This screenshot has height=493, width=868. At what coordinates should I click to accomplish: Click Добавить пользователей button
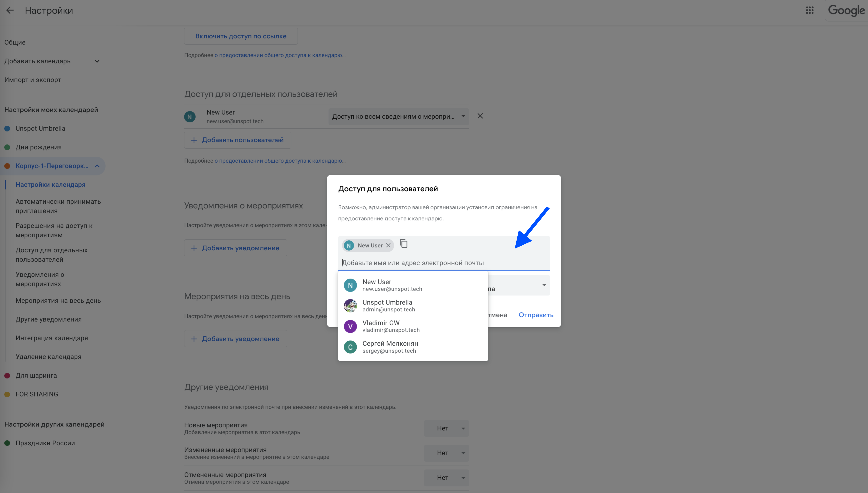tap(237, 140)
